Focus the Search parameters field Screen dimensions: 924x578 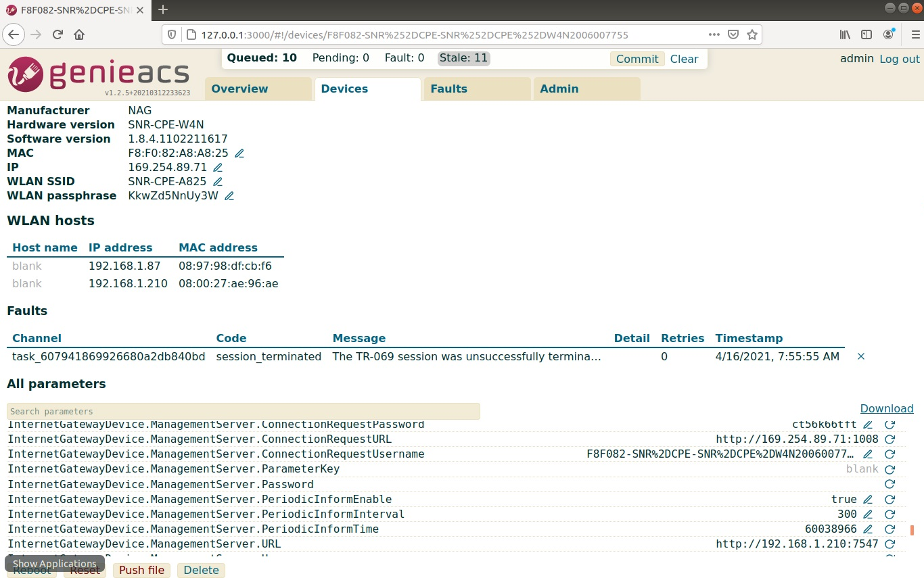click(x=244, y=411)
